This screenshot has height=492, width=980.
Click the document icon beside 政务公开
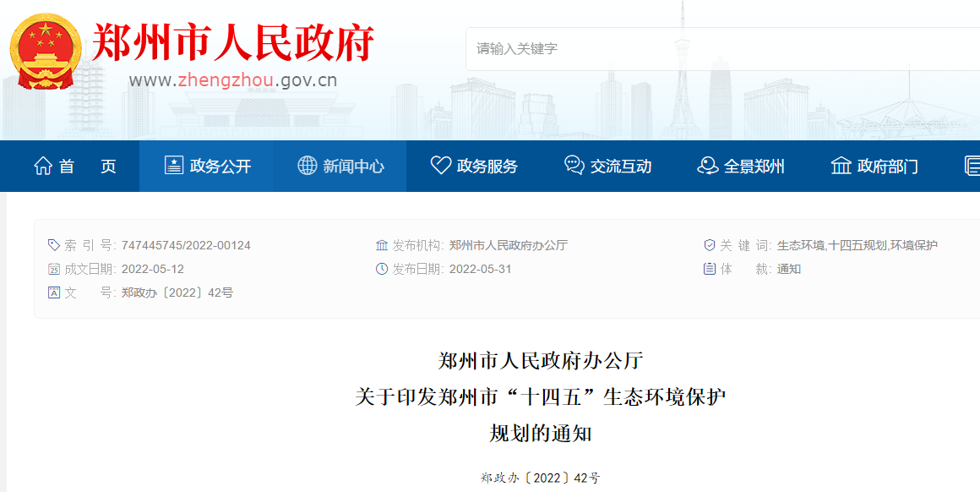point(172,167)
